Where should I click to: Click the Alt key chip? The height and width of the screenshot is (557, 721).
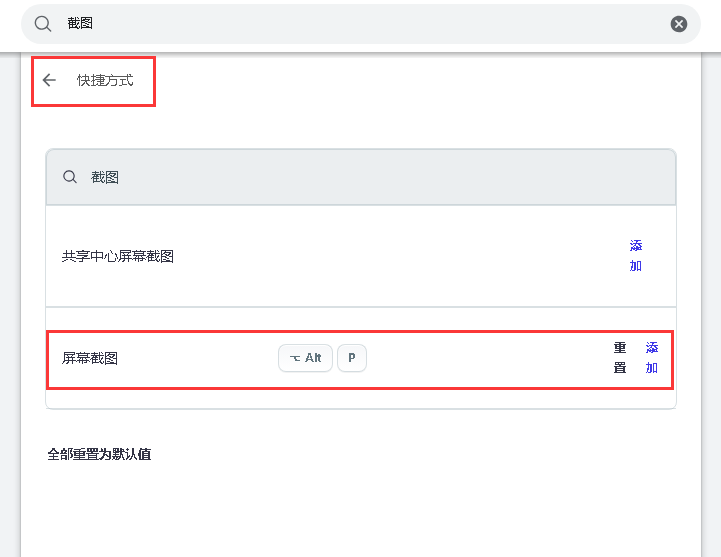point(305,358)
